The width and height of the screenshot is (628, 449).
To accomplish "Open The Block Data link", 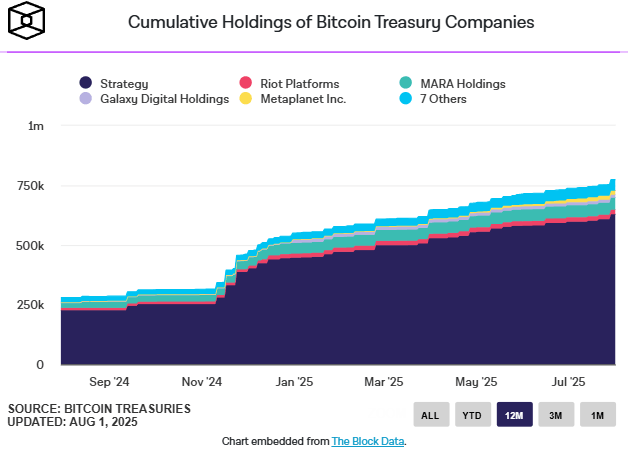I will pos(368,441).
